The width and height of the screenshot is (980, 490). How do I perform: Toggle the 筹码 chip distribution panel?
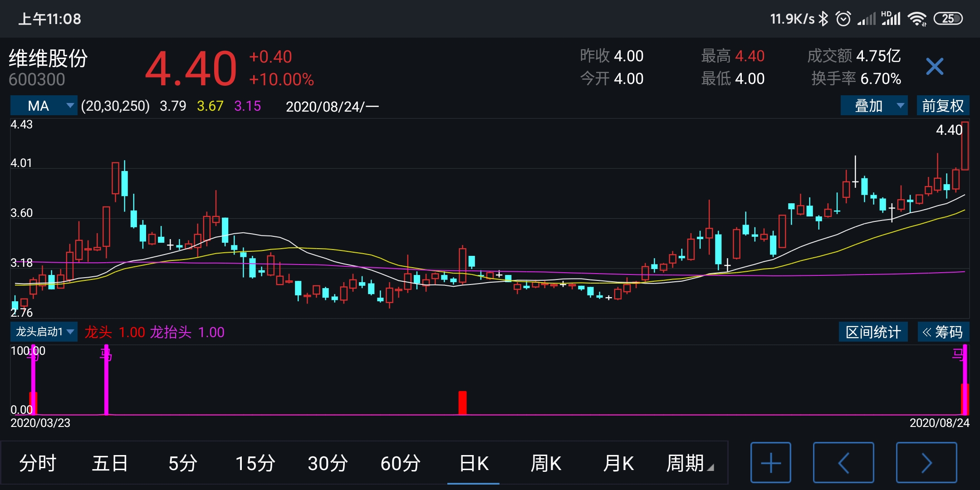(943, 332)
